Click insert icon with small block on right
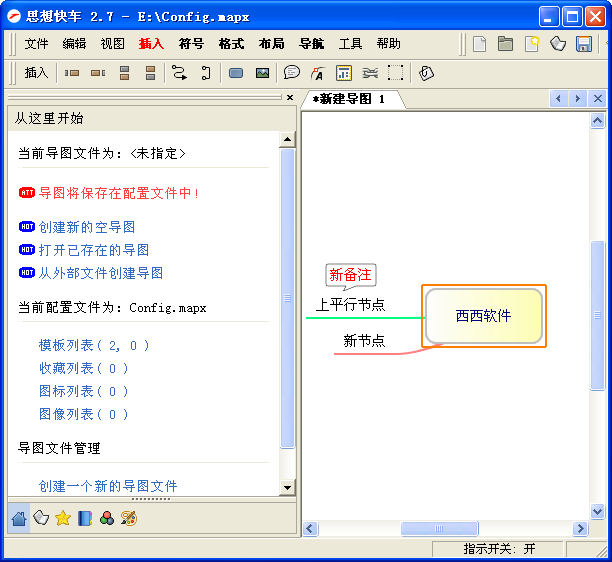Viewport: 612px width, 562px height. coord(98,73)
